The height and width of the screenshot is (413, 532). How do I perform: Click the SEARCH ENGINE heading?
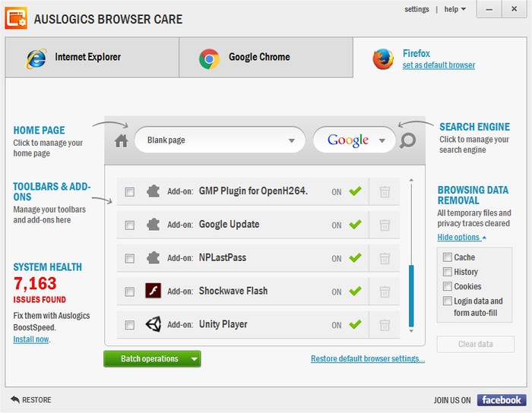475,127
